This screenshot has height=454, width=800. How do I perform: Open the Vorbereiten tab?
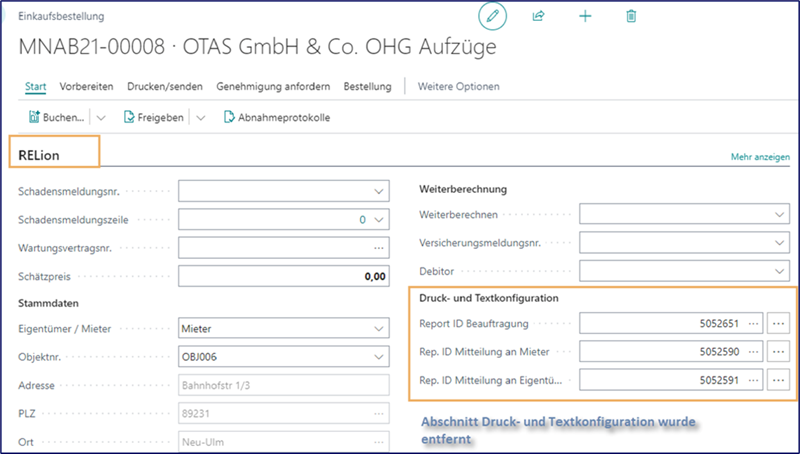86,86
